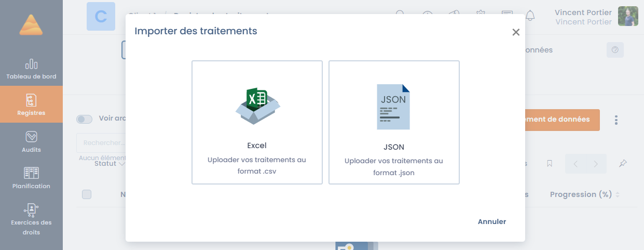Open the Audits section icon
This screenshot has width=644, height=250.
click(x=31, y=137)
